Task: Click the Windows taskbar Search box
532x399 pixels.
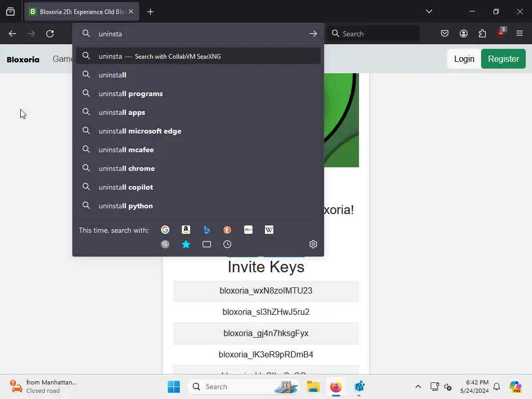Action: click(243, 387)
